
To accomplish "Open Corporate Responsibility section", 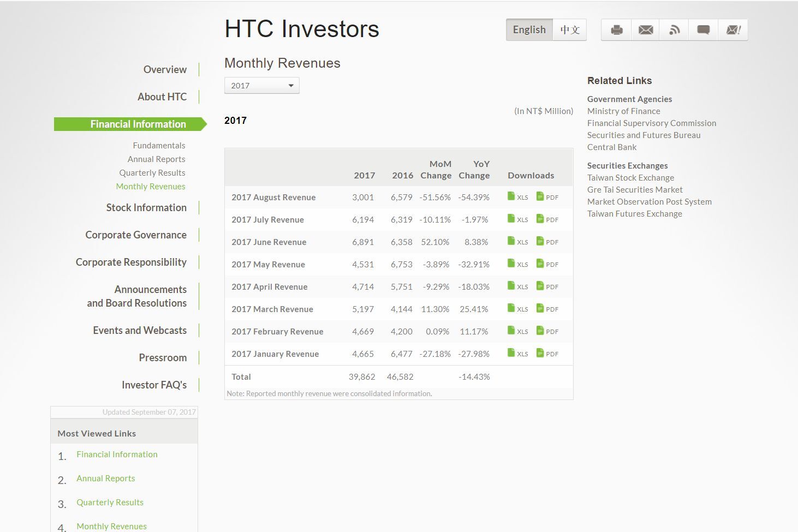I will click(x=131, y=262).
